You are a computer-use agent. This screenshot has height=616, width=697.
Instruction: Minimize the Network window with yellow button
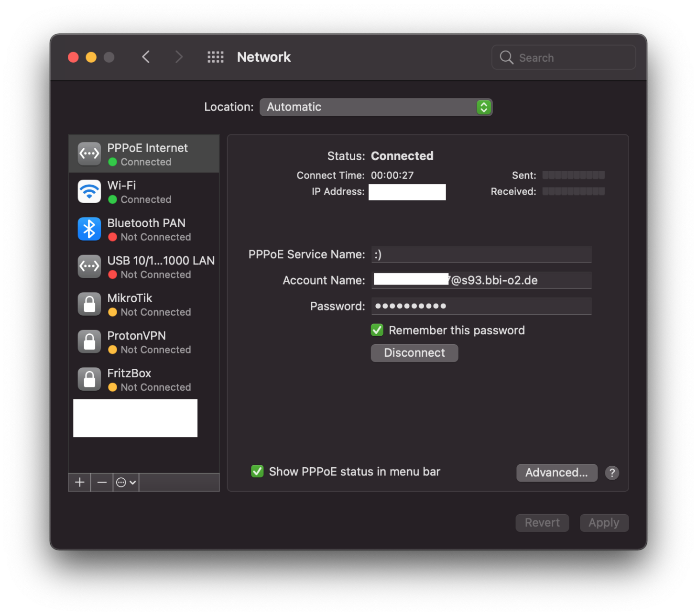(91, 57)
